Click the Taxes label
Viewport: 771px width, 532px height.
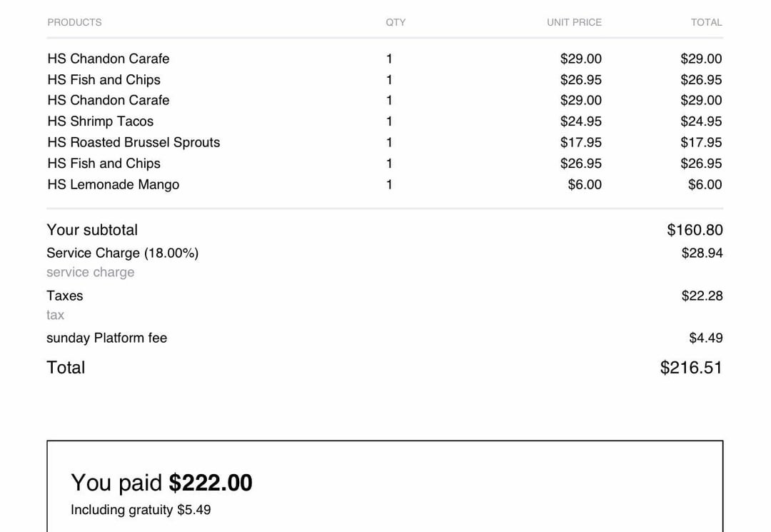[64, 296]
